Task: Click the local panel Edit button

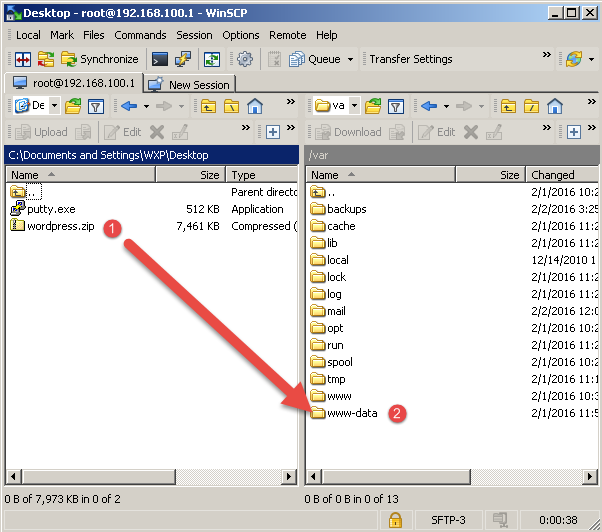Action: tap(123, 132)
